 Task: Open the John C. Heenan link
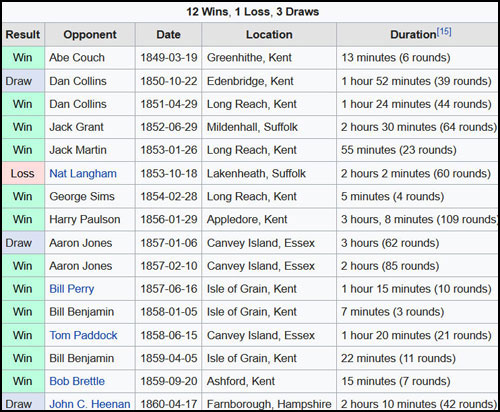[90, 404]
